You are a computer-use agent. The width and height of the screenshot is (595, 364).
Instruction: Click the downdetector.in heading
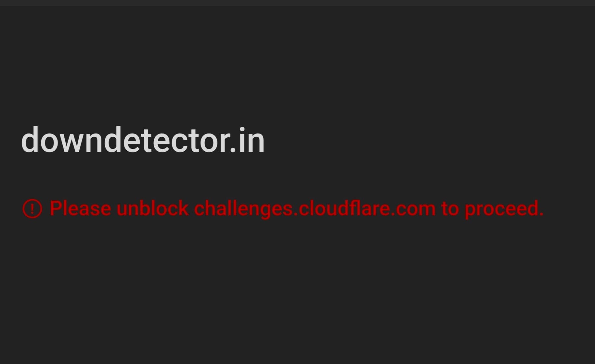click(x=143, y=141)
